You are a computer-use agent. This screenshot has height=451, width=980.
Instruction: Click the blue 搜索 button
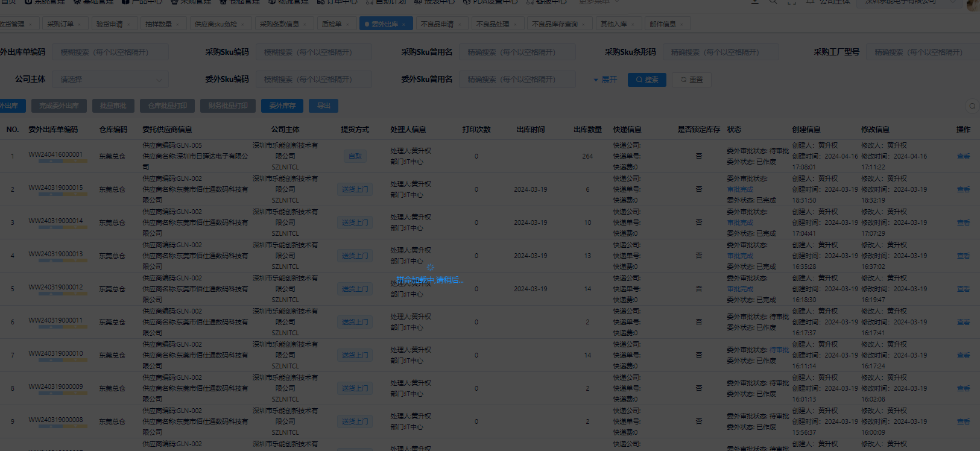coord(646,80)
